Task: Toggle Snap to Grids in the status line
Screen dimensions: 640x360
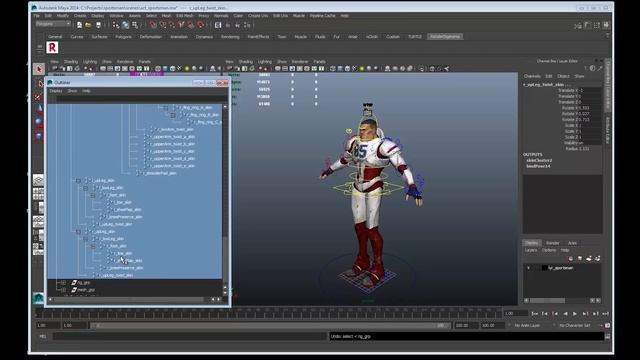Action: [x=153, y=25]
